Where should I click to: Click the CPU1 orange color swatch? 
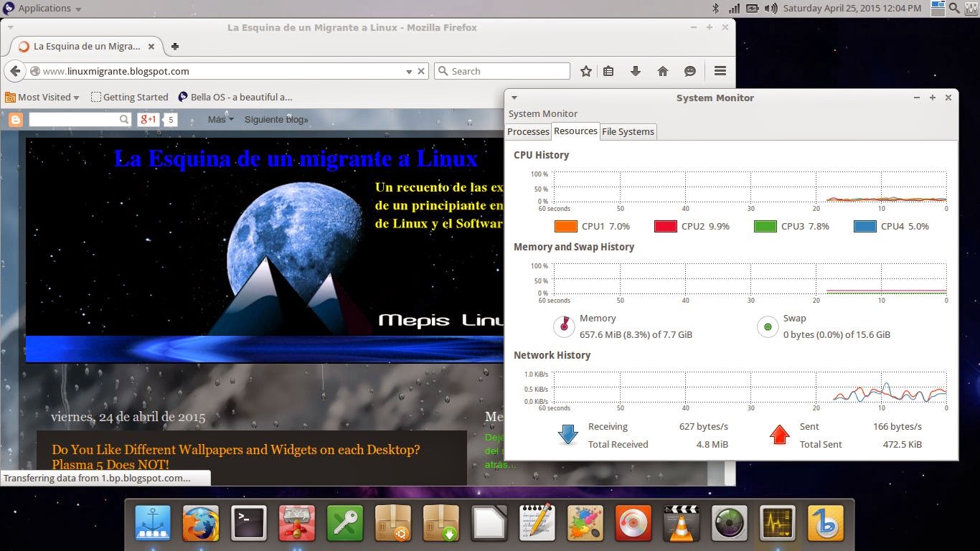(x=566, y=226)
